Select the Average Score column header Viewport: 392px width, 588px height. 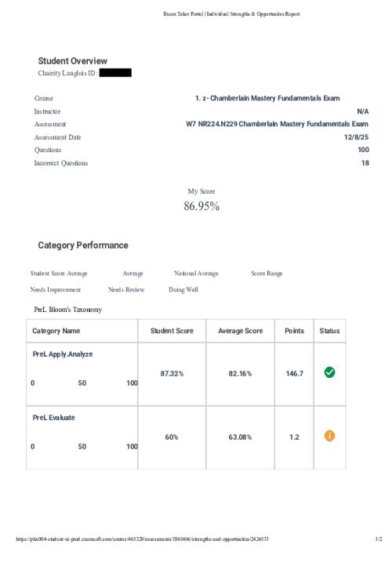pyautogui.click(x=240, y=331)
